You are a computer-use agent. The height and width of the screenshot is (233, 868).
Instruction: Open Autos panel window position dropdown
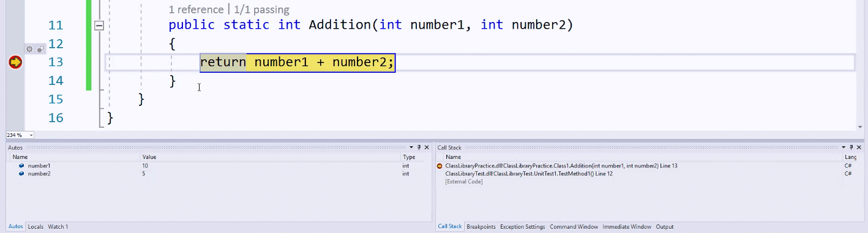pyautogui.click(x=411, y=147)
